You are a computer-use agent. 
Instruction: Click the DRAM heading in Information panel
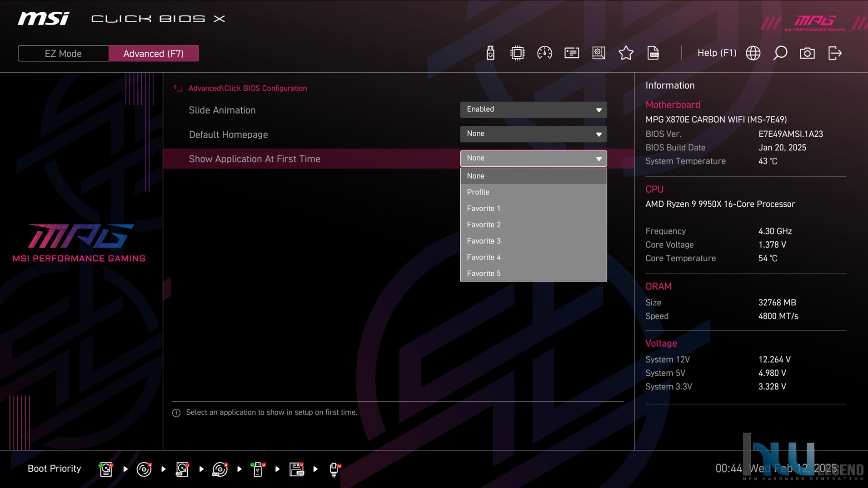pyautogui.click(x=658, y=287)
